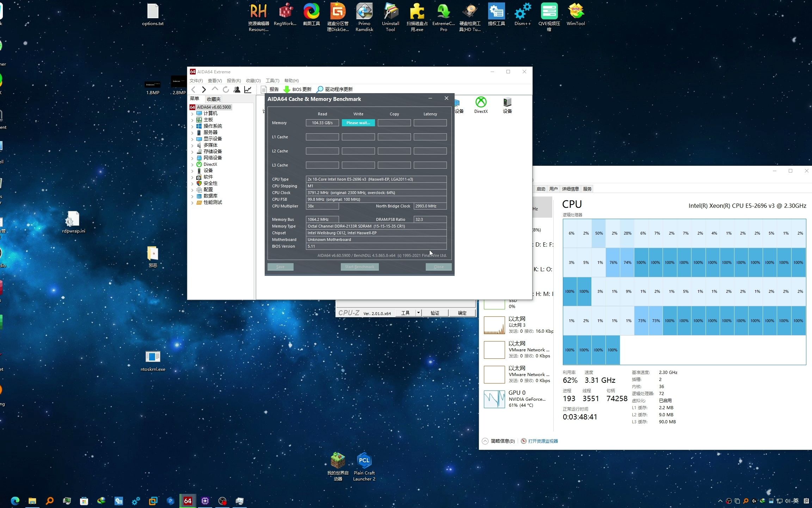Open the rdpwrap.ini desktop file
This screenshot has width=812, height=508.
pyautogui.click(x=73, y=222)
